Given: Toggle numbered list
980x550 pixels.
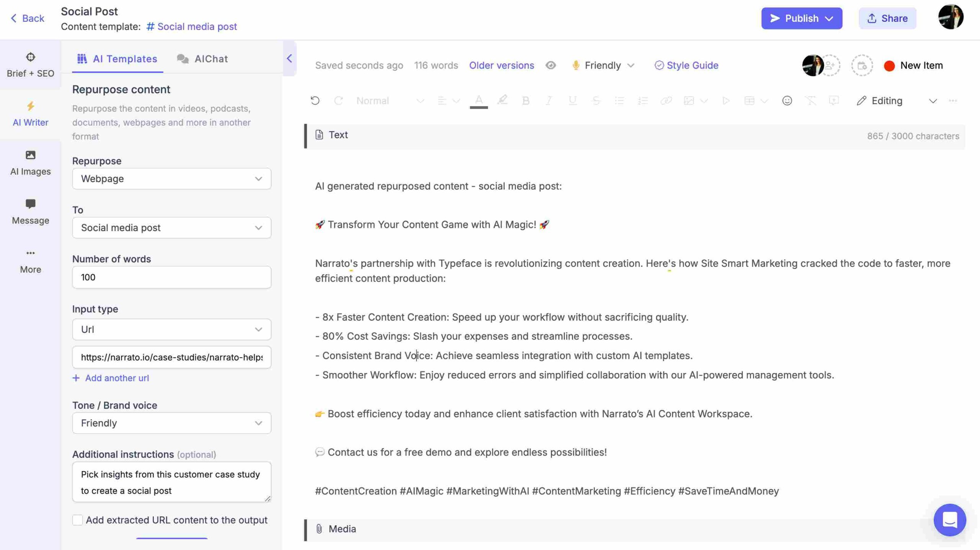Looking at the screenshot, I should [642, 100].
